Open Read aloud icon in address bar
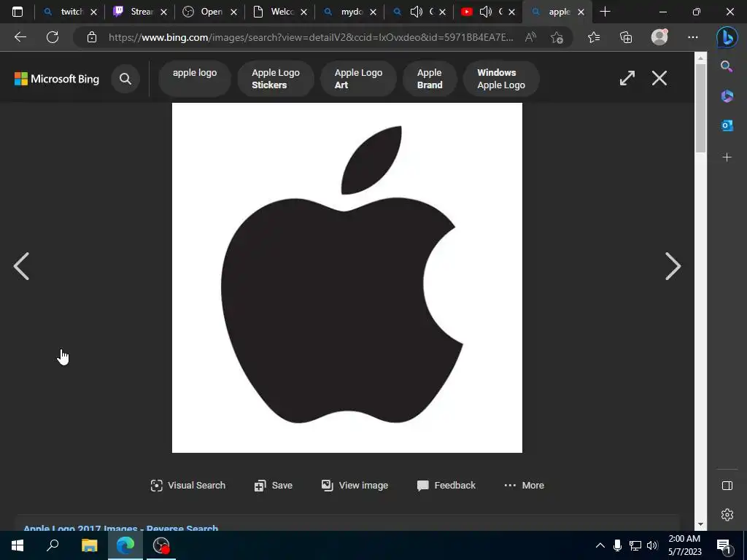The image size is (747, 560). (x=530, y=37)
